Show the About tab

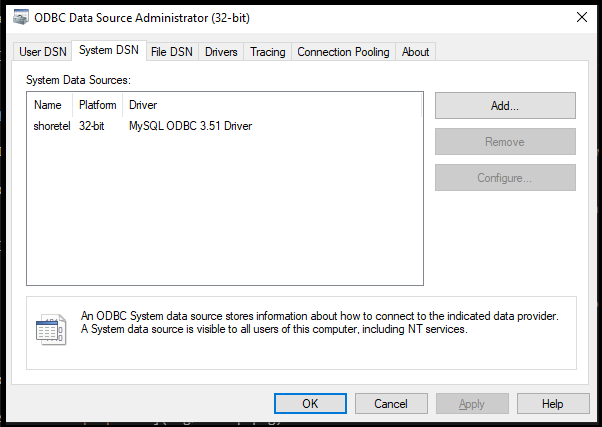tap(415, 52)
